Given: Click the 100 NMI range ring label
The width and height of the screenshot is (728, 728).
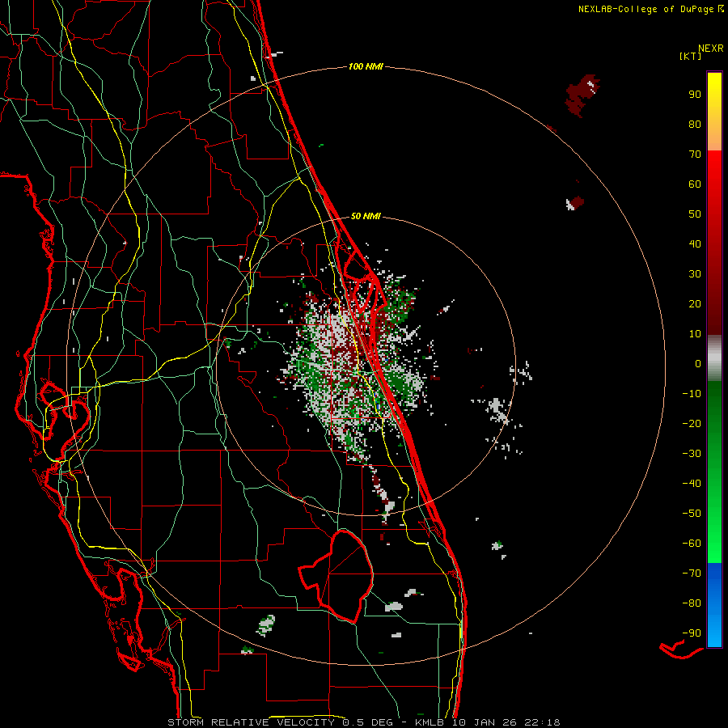Looking at the screenshot, I should [x=366, y=66].
